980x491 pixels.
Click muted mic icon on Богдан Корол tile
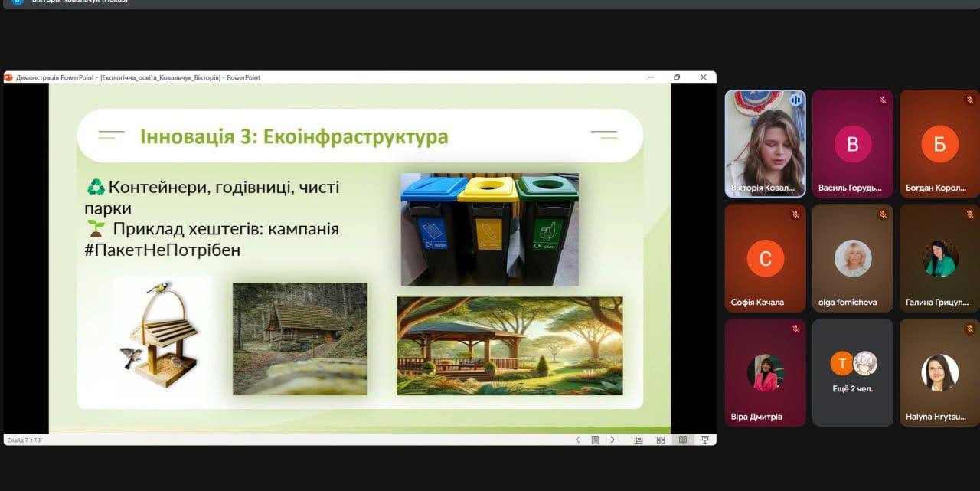click(x=969, y=100)
